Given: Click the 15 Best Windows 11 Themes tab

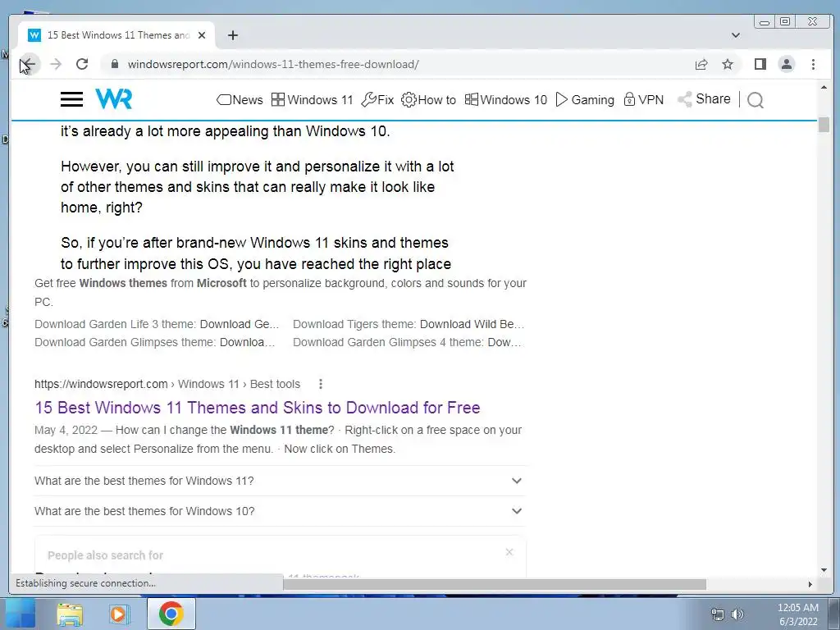Looking at the screenshot, I should click(116, 35).
